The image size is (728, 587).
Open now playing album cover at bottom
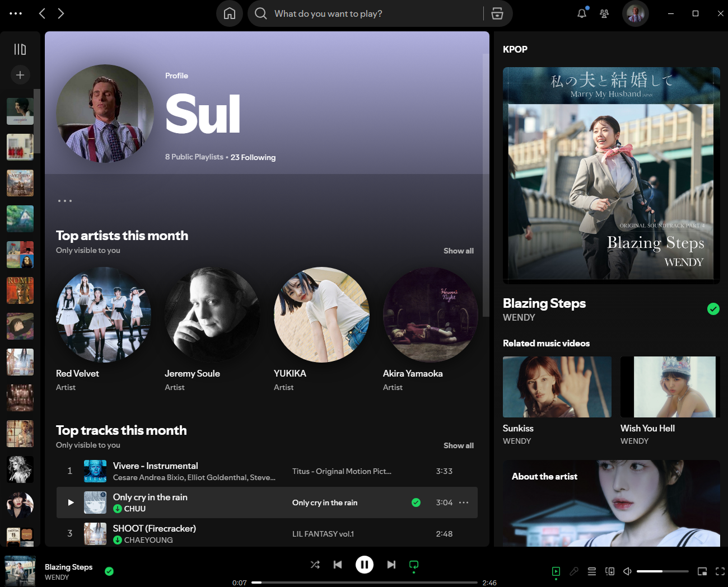20,571
